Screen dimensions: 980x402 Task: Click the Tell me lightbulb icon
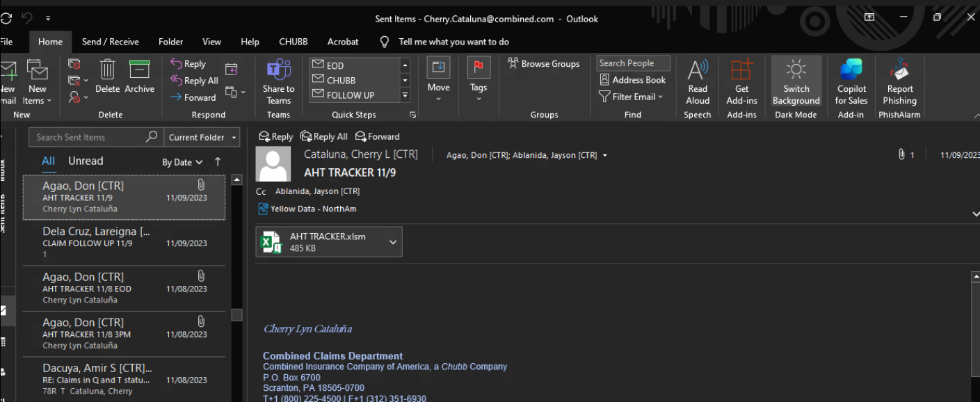click(x=384, y=42)
